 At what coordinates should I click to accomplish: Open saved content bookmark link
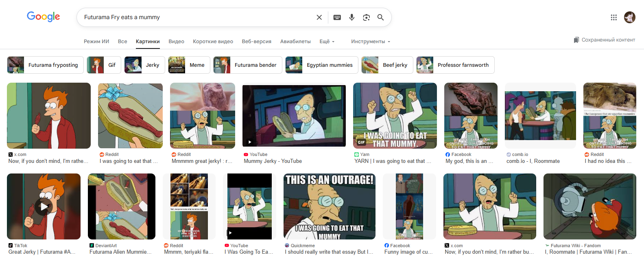tap(604, 40)
